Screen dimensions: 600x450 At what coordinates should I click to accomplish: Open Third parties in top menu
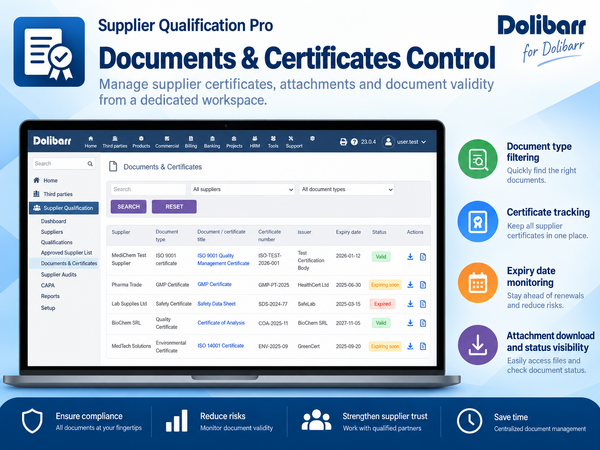114,142
